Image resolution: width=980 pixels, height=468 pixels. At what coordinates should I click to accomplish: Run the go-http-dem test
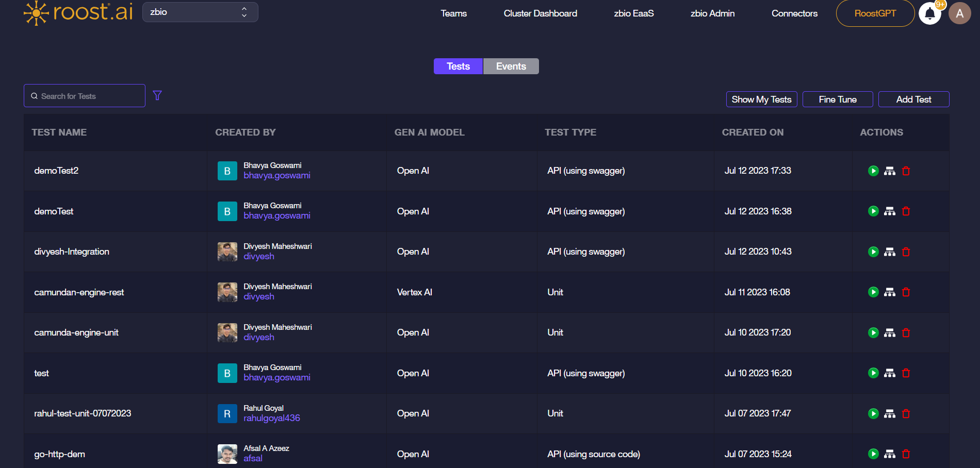pyautogui.click(x=873, y=454)
